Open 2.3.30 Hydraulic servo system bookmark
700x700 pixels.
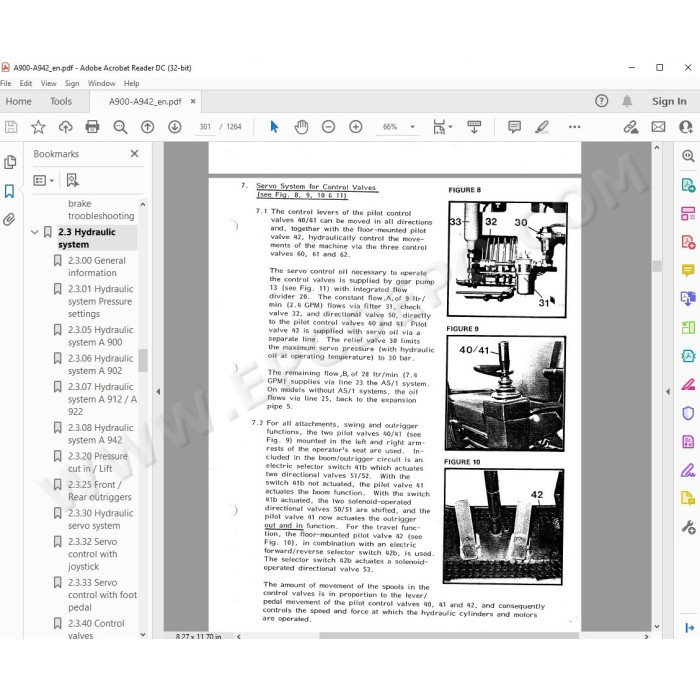coord(101,519)
